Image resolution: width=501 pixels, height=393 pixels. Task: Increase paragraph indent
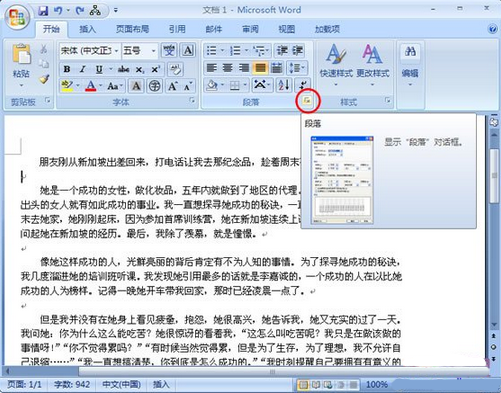coord(297,51)
